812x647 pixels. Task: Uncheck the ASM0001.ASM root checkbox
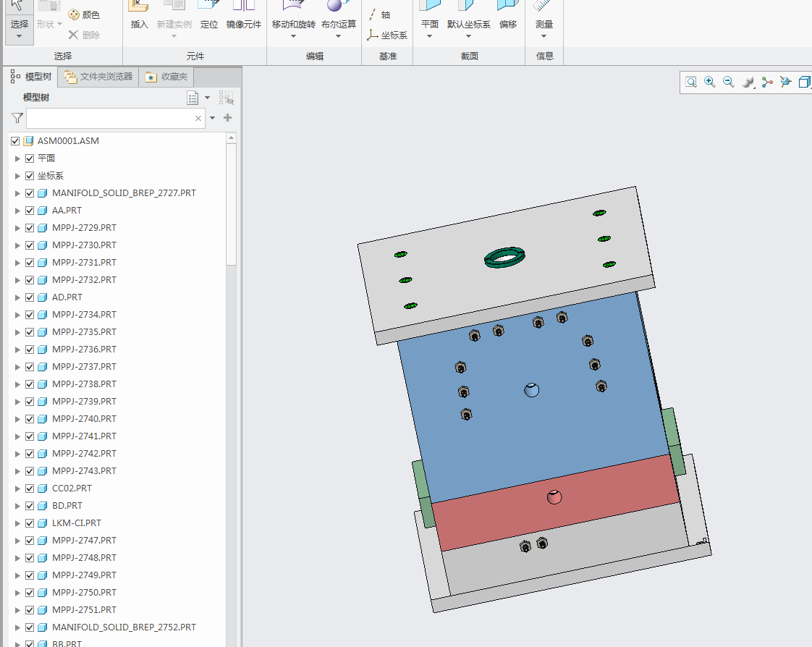(x=15, y=141)
